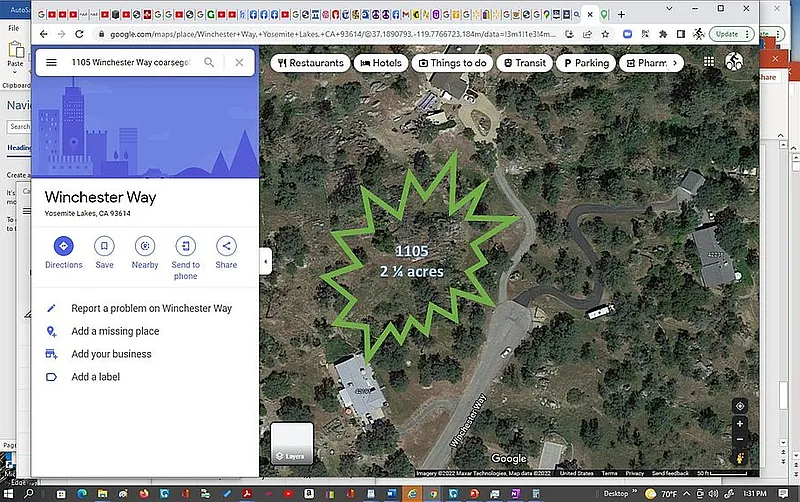The image size is (800, 502).
Task: Click the Directions icon button
Action: coord(64,246)
